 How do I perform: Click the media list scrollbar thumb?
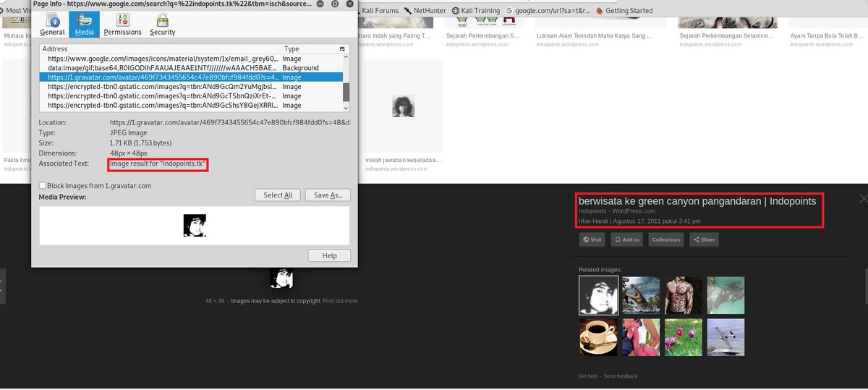[x=346, y=91]
